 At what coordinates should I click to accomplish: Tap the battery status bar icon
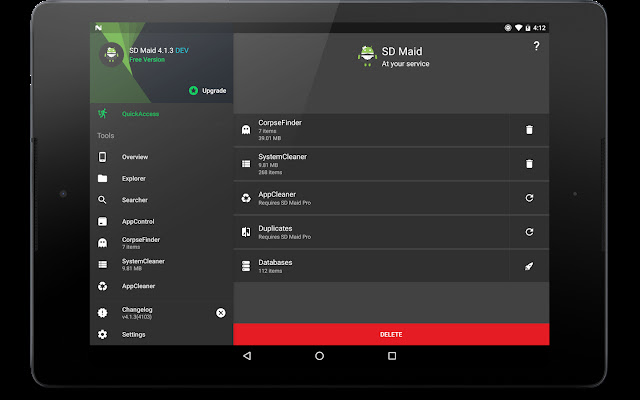point(528,28)
